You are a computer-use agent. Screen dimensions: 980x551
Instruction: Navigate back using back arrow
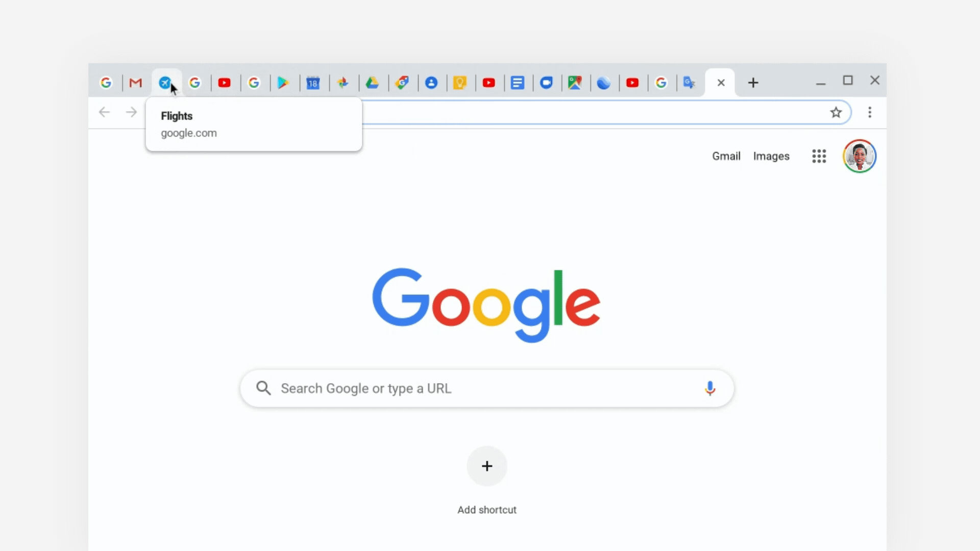click(x=104, y=111)
